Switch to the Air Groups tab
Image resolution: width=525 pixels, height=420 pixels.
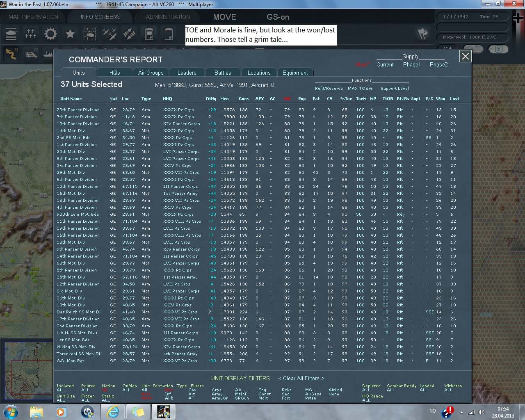point(151,73)
